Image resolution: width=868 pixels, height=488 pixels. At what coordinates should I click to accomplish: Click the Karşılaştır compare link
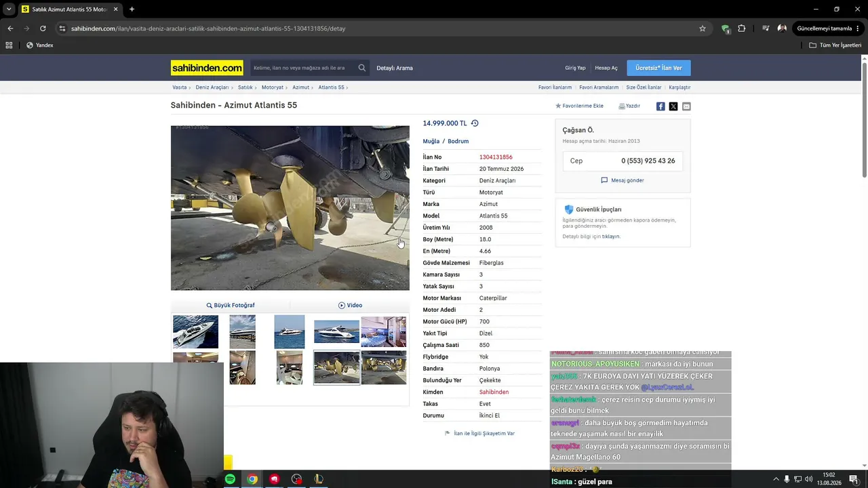(x=679, y=87)
